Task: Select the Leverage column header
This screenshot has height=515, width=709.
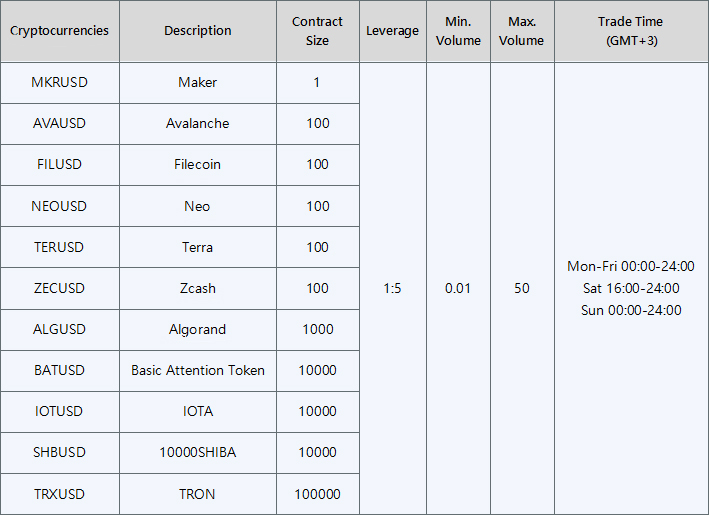Action: coord(392,31)
